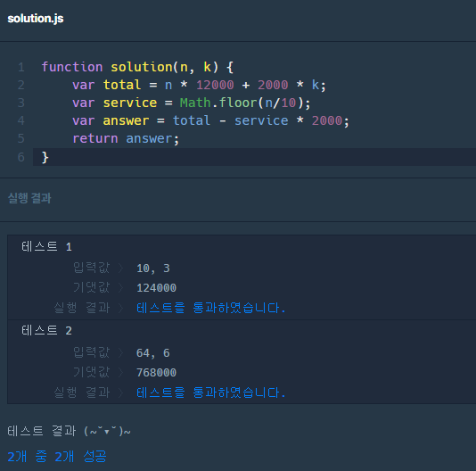Viewport: 476px width, 471px height.
Task: Click the 입력값 label in test 1
Action: (92, 268)
